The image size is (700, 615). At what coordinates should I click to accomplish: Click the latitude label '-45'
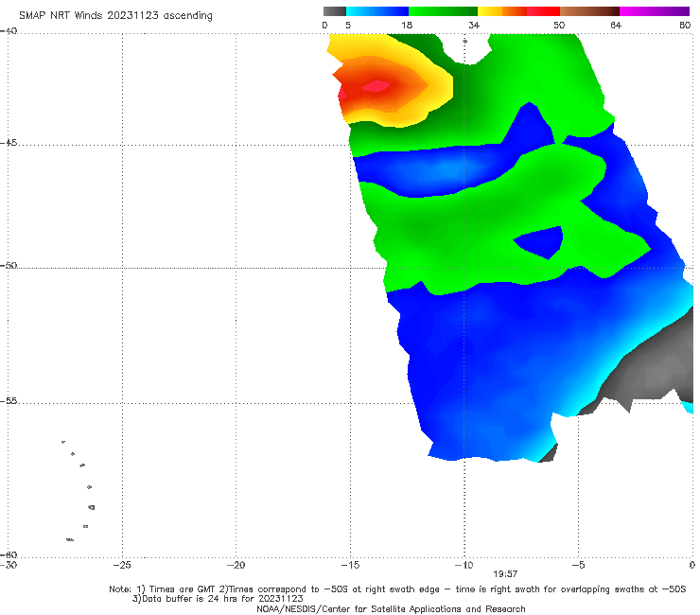click(x=9, y=143)
